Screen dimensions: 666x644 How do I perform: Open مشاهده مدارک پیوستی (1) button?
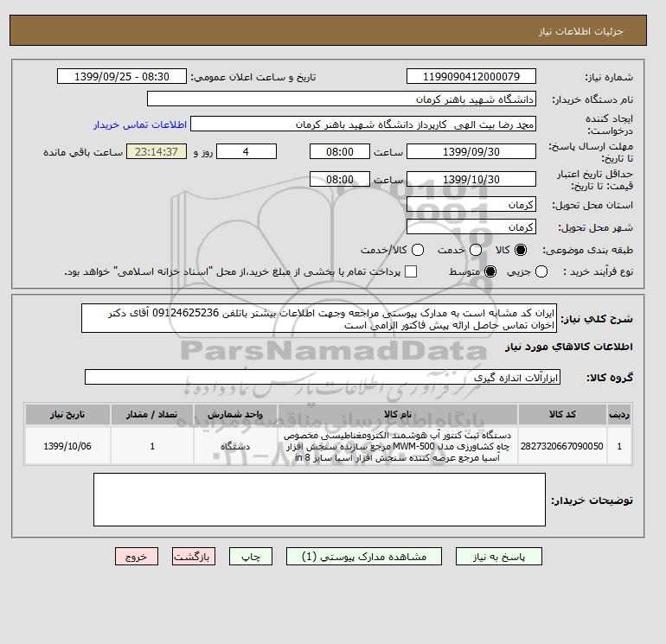click(364, 557)
